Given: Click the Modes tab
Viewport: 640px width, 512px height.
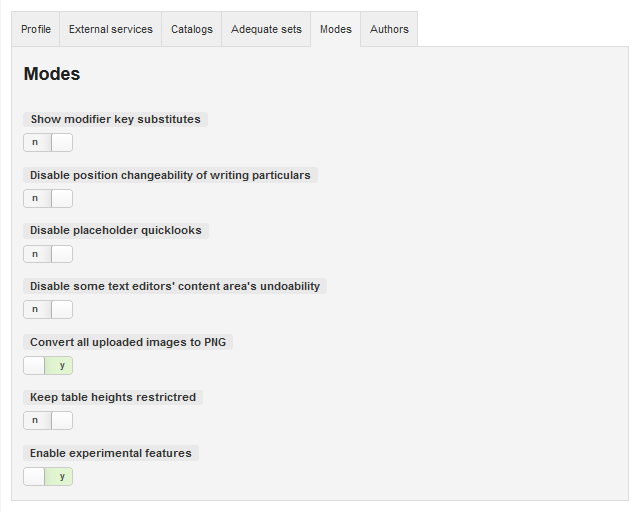Looking at the screenshot, I should (x=336, y=29).
